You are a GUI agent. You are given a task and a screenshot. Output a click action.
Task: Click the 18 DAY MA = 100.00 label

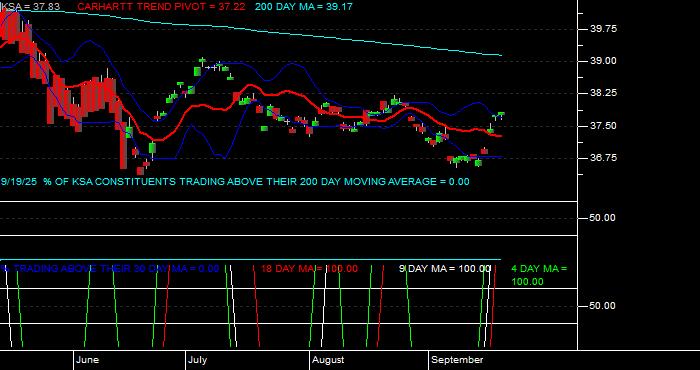pyautogui.click(x=309, y=269)
